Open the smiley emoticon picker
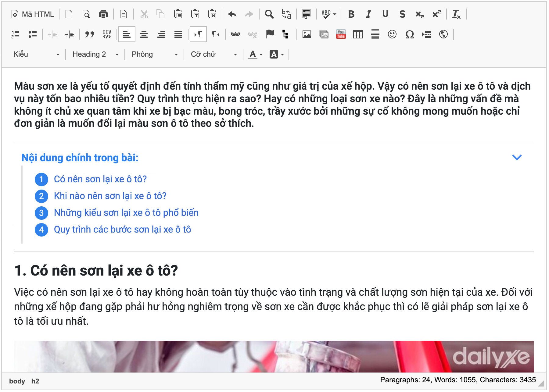 pyautogui.click(x=392, y=34)
